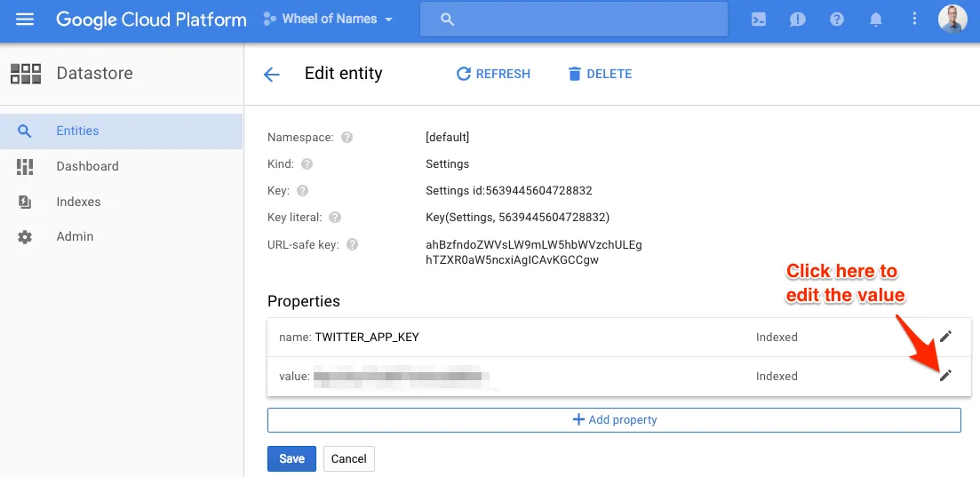Click Indexed label in the name row
The image size is (980, 477).
point(777,337)
